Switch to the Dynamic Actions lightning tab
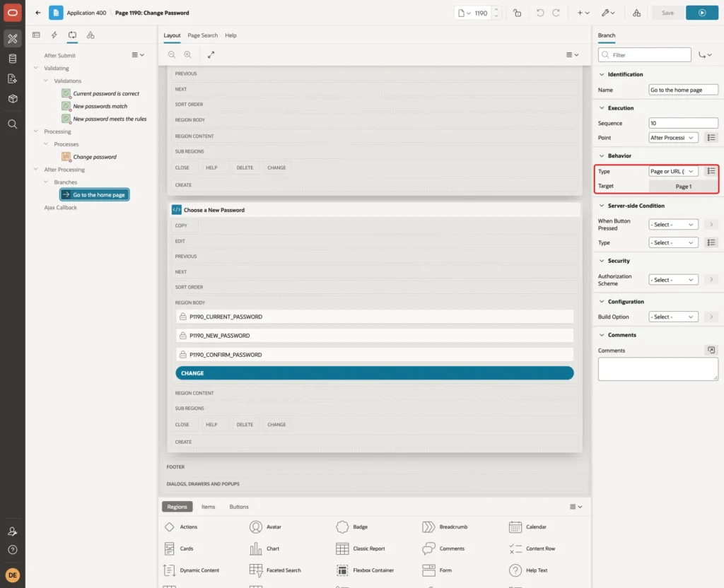Image resolution: width=724 pixels, height=588 pixels. 54,35
